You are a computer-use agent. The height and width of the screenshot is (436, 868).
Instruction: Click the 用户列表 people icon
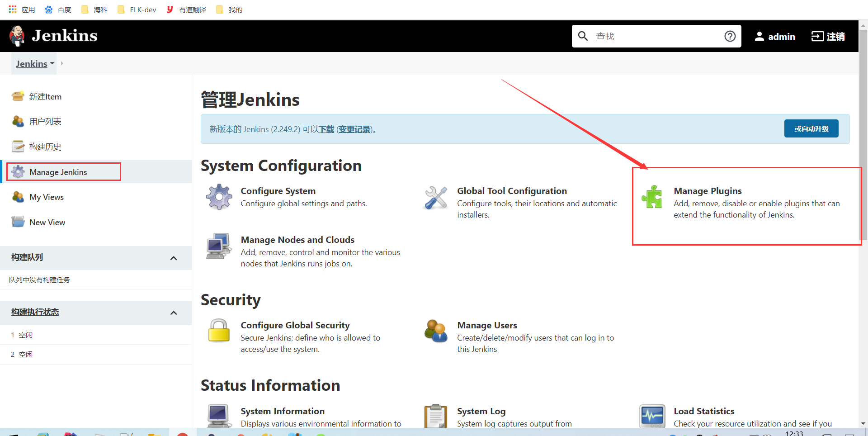18,121
